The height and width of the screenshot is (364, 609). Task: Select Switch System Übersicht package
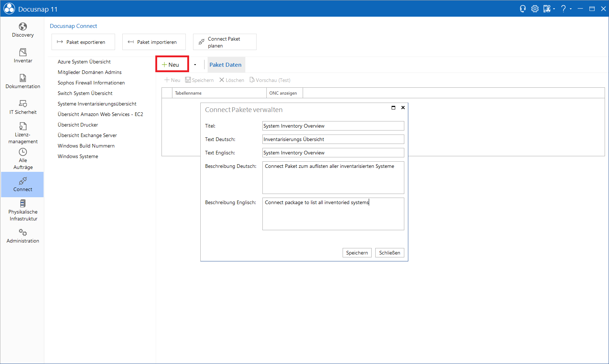(x=85, y=93)
